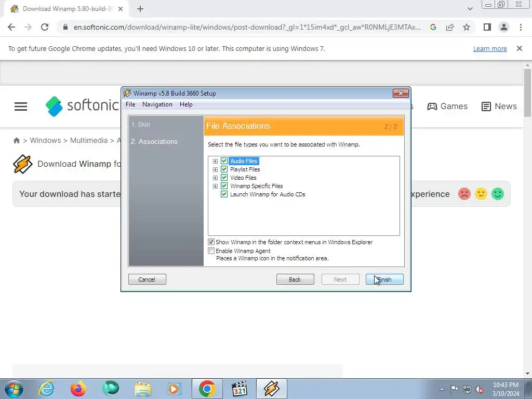
Task: Click the page vertical scrollbar
Action: [x=527, y=93]
